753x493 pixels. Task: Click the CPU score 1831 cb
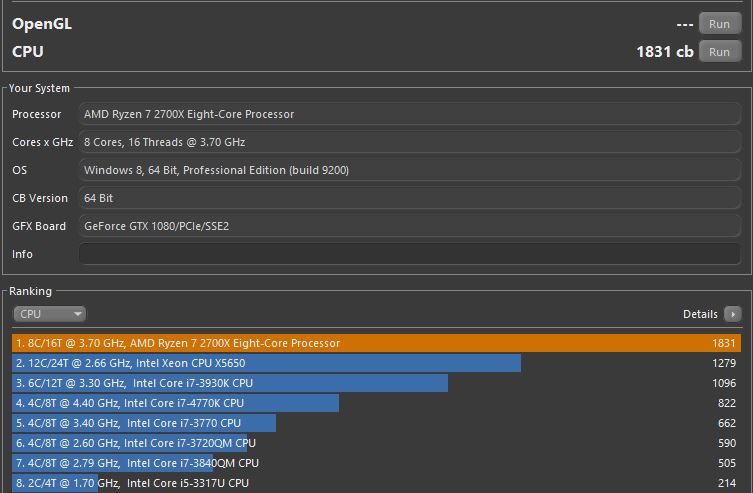665,51
